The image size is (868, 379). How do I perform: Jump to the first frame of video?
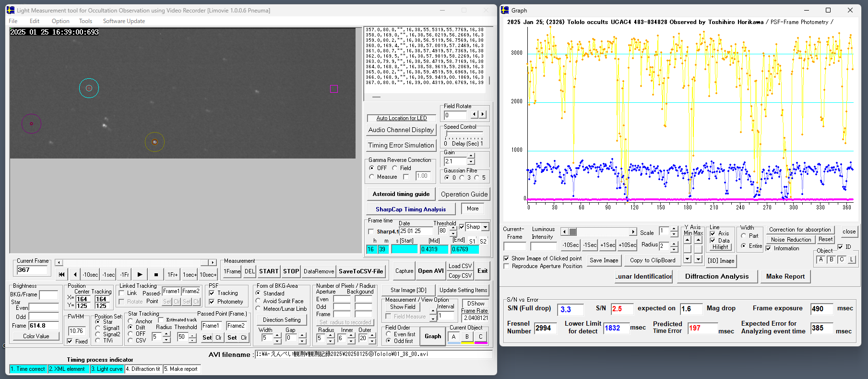click(61, 275)
